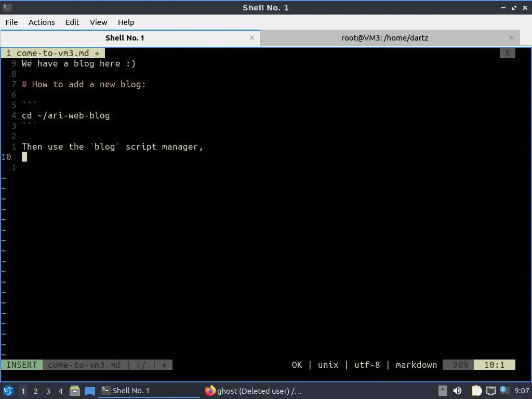532x399 pixels.
Task: Click the show desktop icon
Action: tap(89, 391)
